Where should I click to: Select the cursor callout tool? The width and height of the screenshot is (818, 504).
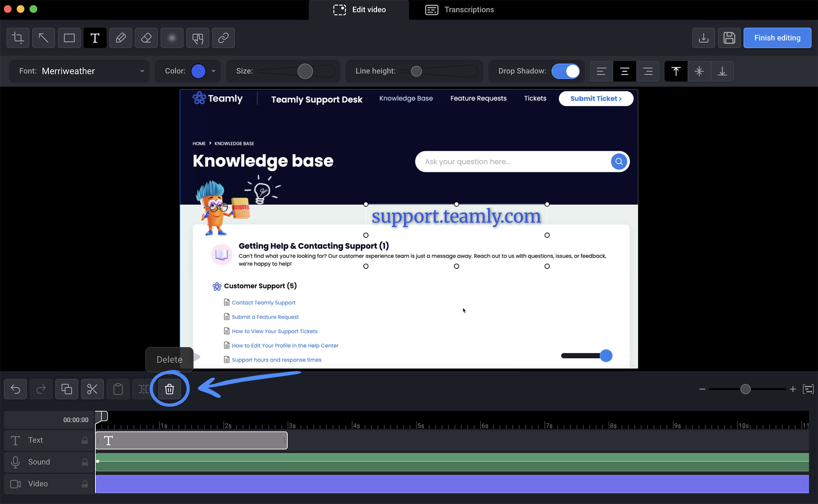coord(198,38)
